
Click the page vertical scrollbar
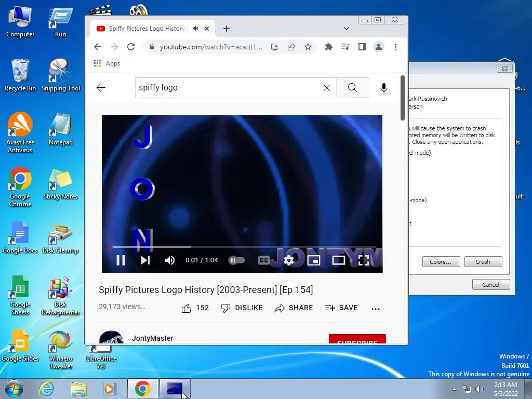(403, 98)
